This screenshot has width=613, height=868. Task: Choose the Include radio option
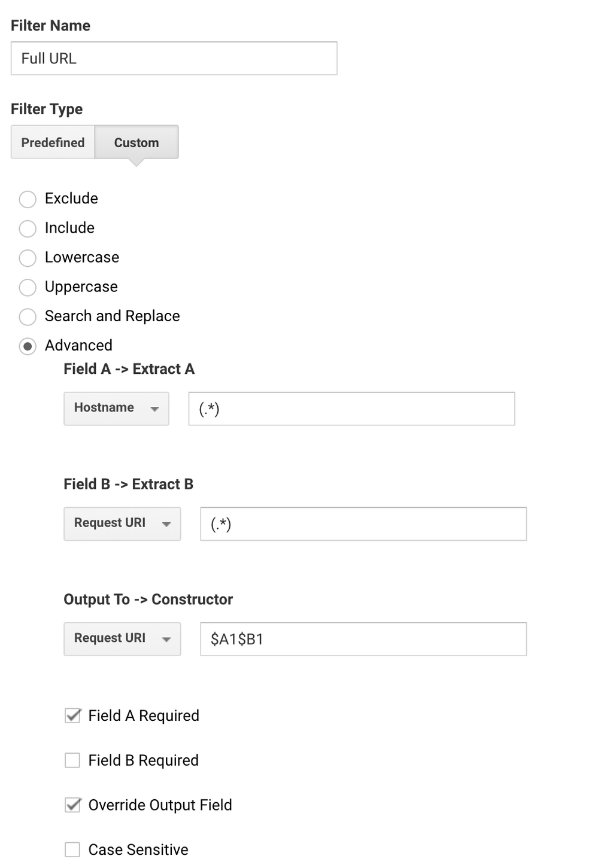28,229
